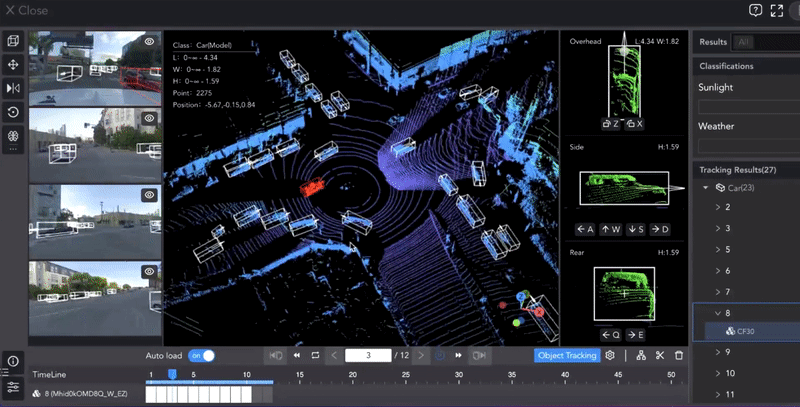Open the Weather classification dropdown
The height and width of the screenshot is (407, 800).
click(748, 146)
